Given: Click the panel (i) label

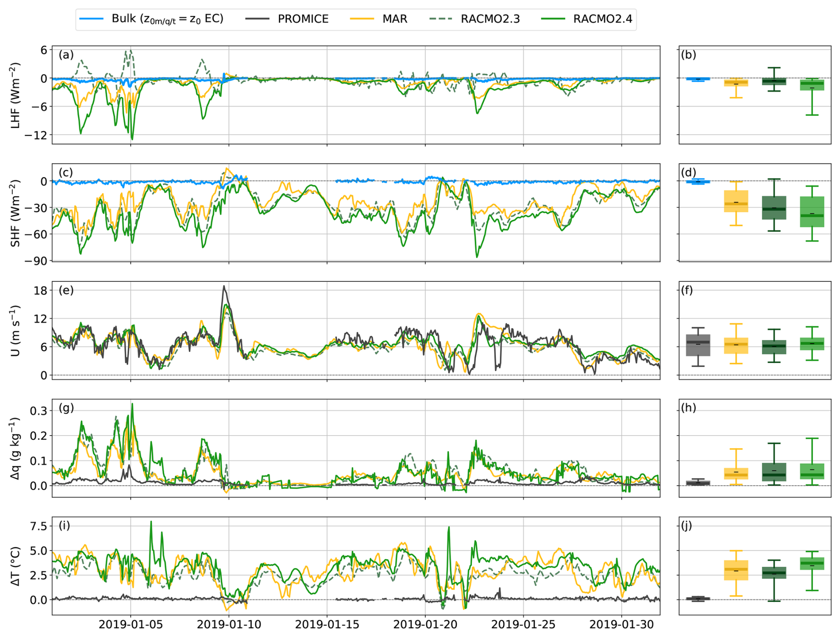Looking at the screenshot, I should tap(64, 526).
